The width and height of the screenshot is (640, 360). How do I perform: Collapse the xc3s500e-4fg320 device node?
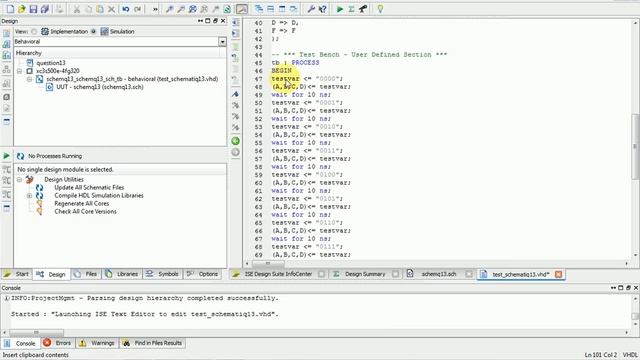pyautogui.click(x=20, y=71)
